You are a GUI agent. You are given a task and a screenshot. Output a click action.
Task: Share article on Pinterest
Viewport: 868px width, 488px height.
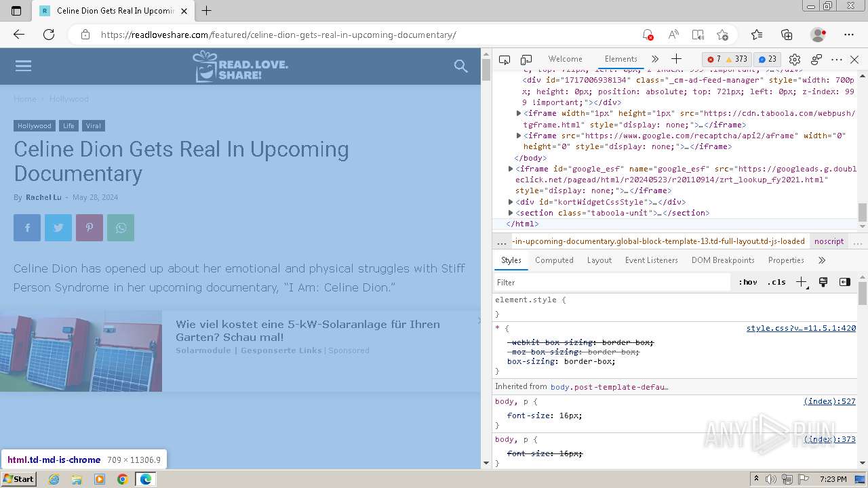[90, 228]
